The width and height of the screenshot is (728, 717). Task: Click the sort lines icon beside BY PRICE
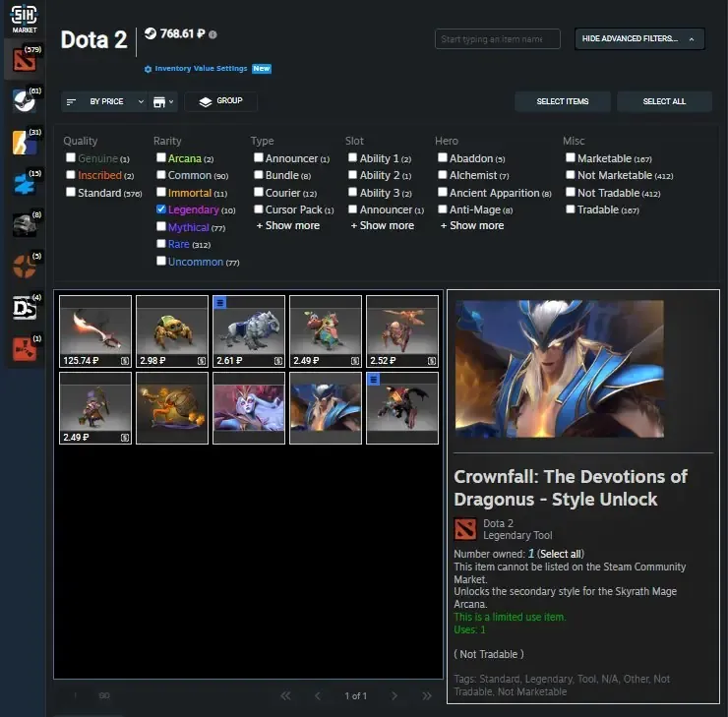71,101
